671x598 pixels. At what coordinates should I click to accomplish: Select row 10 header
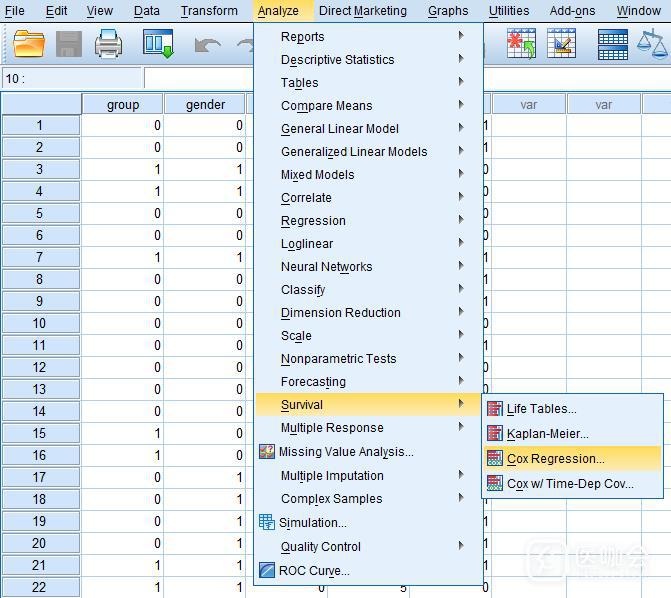pyautogui.click(x=40, y=323)
